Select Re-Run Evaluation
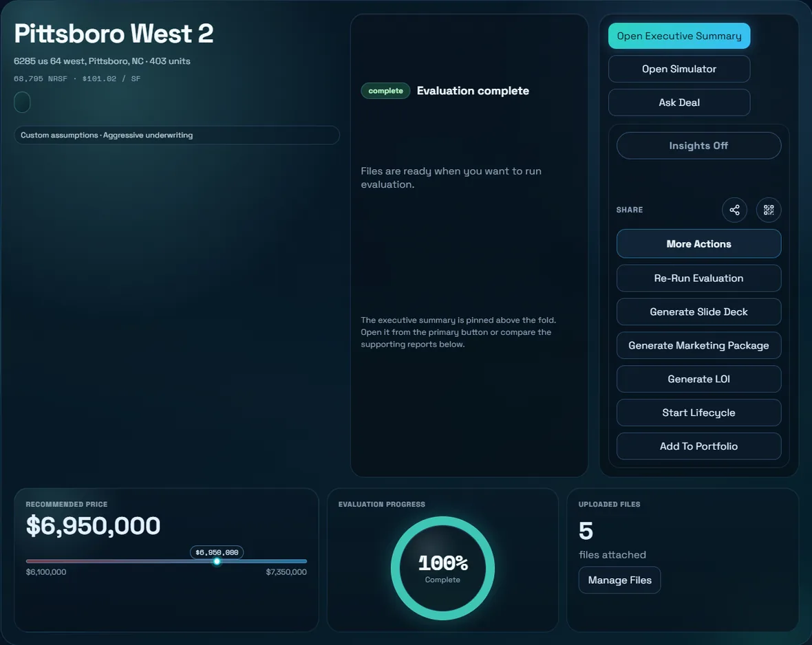 coord(698,278)
